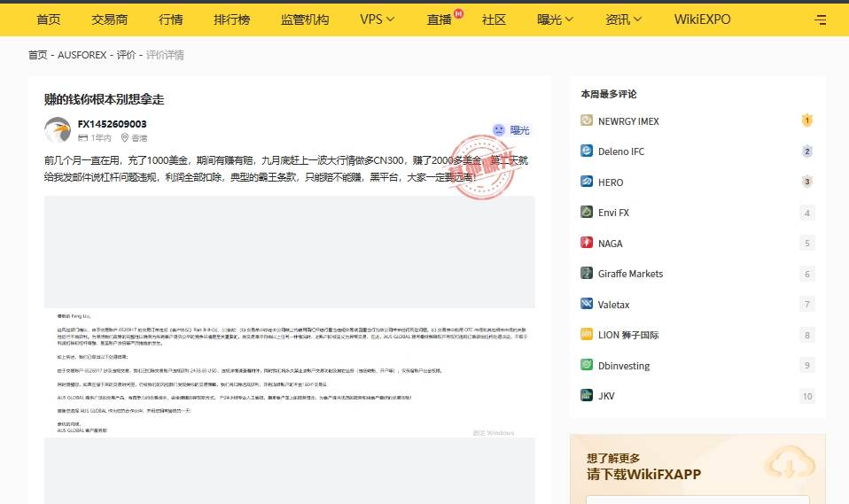Click the rank 2 silver badge
Image resolution: width=849 pixels, height=504 pixels.
click(x=806, y=151)
